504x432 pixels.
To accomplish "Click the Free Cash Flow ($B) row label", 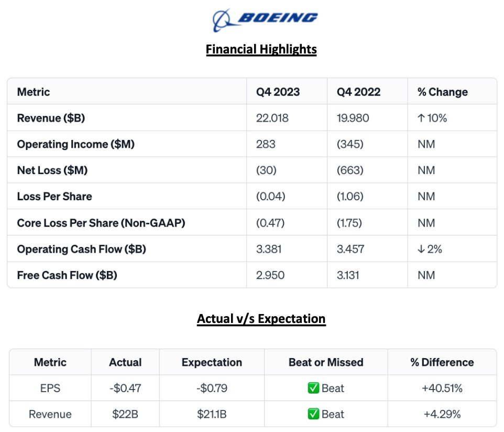I will [67, 275].
